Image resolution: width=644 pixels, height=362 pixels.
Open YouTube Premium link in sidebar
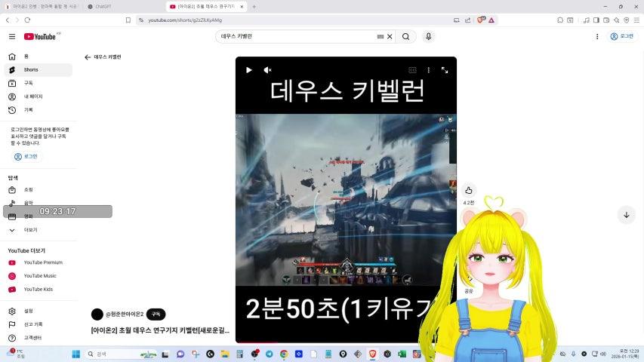coord(39,262)
